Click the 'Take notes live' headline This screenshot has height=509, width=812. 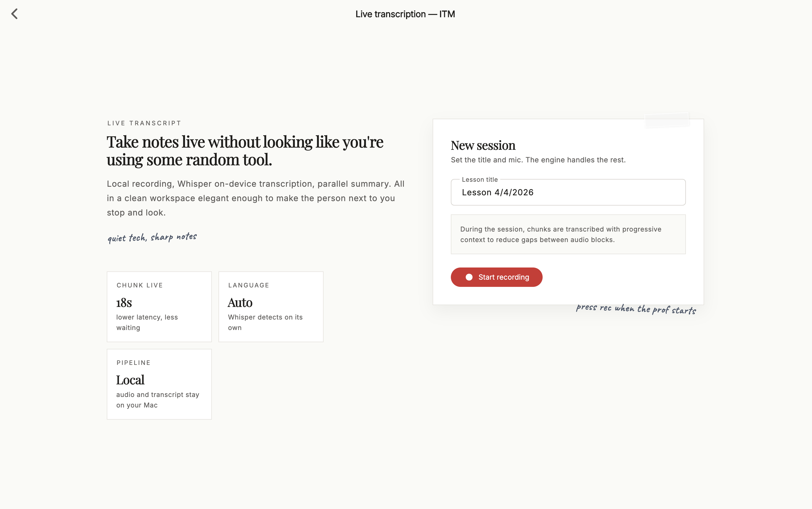point(245,151)
